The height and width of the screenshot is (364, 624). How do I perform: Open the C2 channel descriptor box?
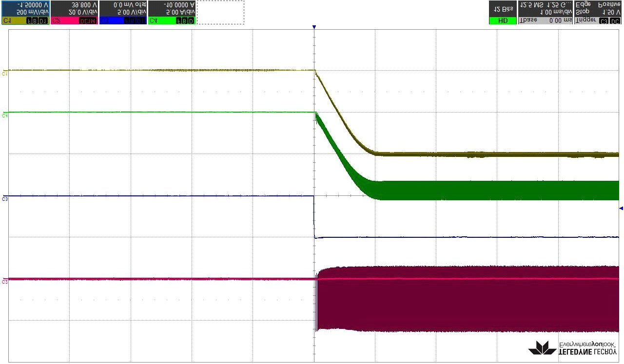[74, 12]
